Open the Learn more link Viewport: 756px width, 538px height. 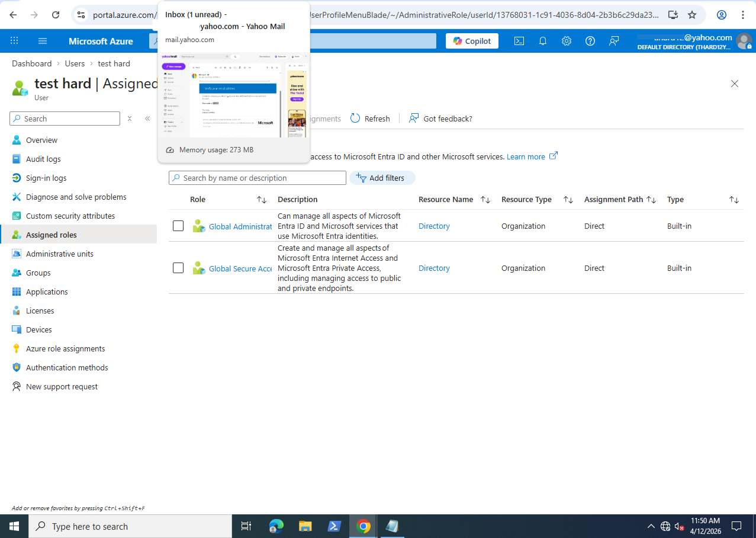point(532,156)
